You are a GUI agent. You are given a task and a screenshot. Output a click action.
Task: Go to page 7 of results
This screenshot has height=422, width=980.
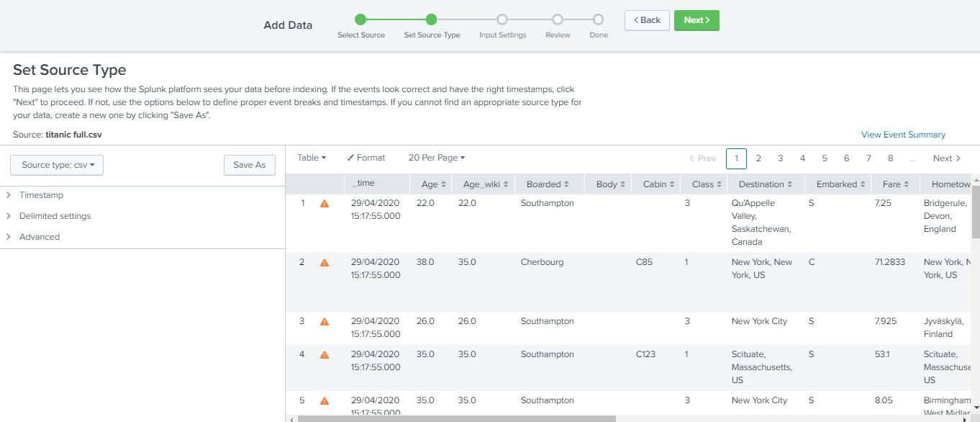click(x=868, y=158)
